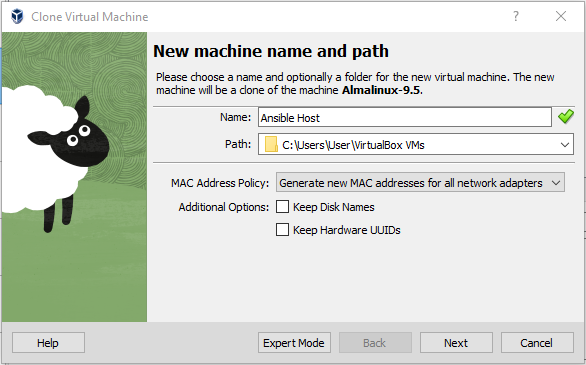Click the bold Almalinux-9.5 machine name
Viewport: 586px width, 365px height.
click(381, 90)
